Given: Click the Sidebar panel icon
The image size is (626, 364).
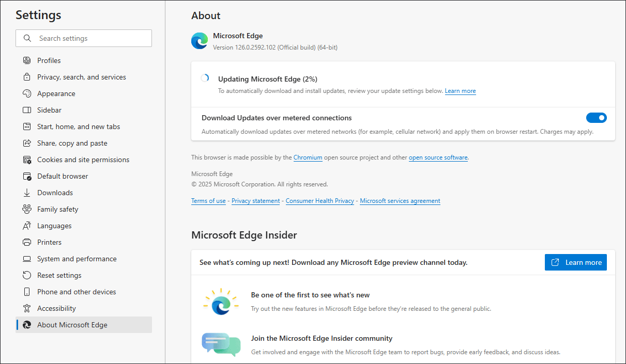Looking at the screenshot, I should click(27, 110).
